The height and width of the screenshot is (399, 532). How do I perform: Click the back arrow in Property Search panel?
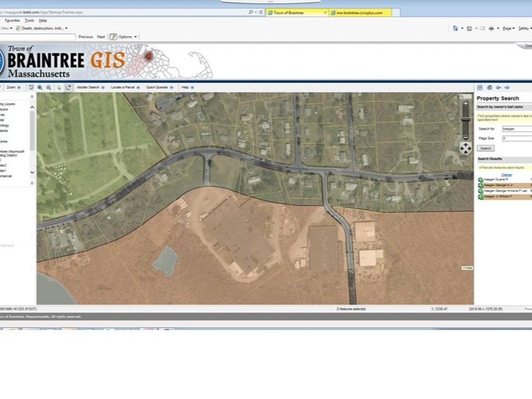click(x=498, y=87)
